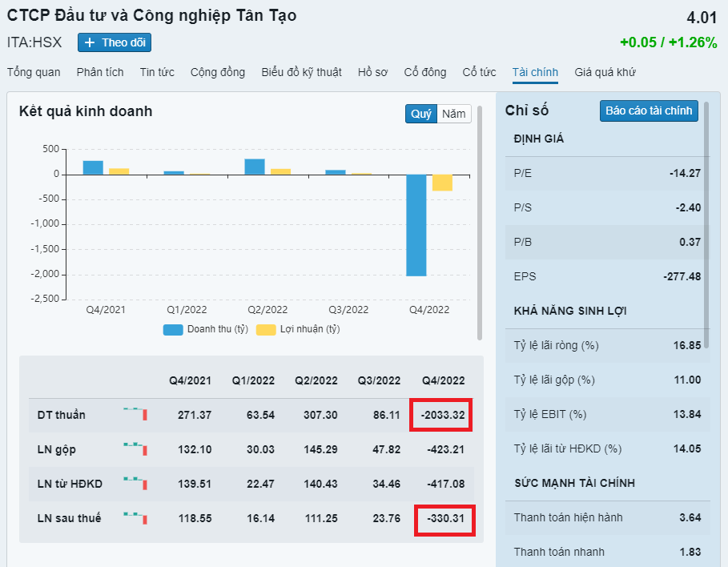The width and height of the screenshot is (728, 567).
Task: Click the Q4/2021 yellow profit bar
Action: pos(119,171)
